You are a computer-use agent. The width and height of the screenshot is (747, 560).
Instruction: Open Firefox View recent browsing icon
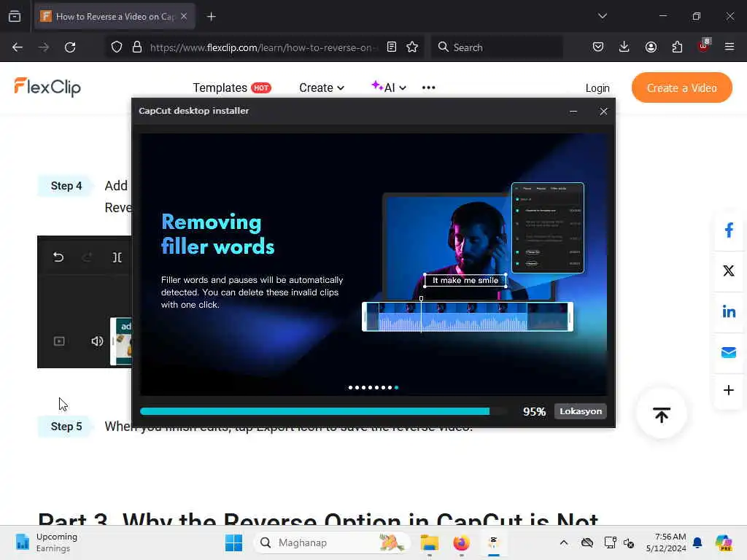click(x=15, y=16)
